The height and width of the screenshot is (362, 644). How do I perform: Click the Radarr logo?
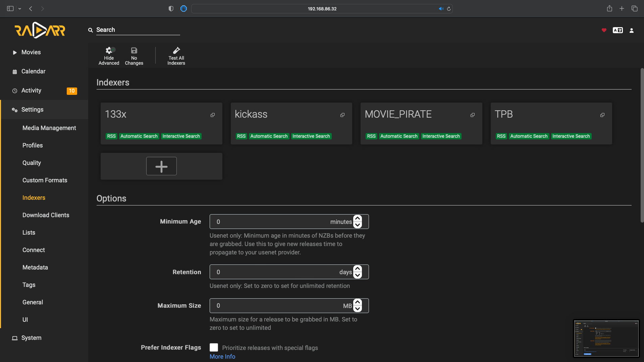point(40,31)
